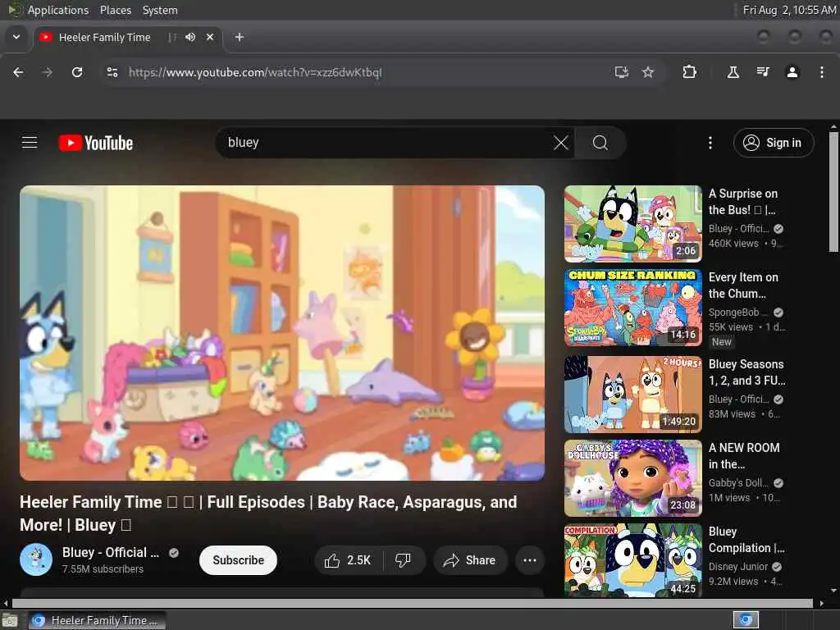Expand the tab search dropdown arrow
This screenshot has width=840, height=630.
[16, 37]
